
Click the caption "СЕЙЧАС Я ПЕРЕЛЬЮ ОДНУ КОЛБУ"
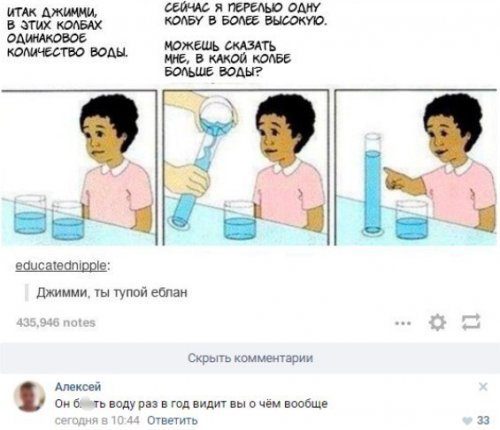[x=246, y=14]
